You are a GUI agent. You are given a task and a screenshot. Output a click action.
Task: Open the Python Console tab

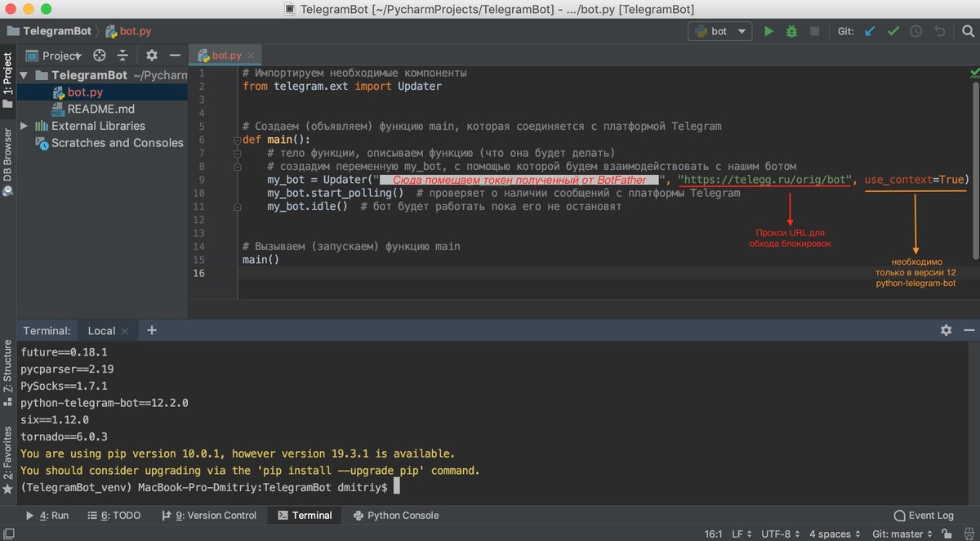click(395, 515)
